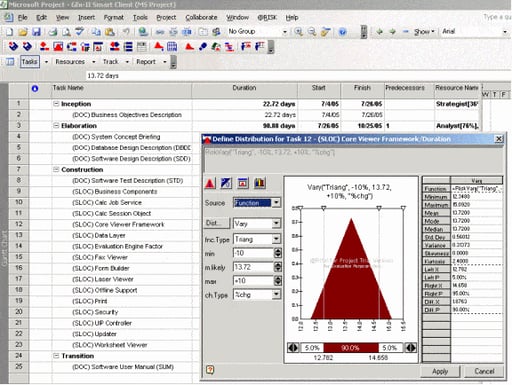Click the New document icon
This screenshot has width=512, height=385.
[x=9, y=32]
